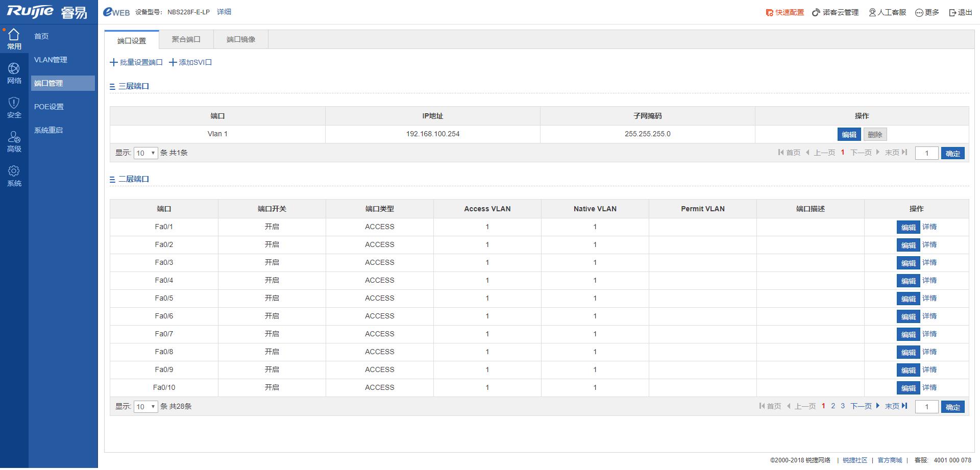
Task: Expand the 更多 menu in header
Action: 927,12
